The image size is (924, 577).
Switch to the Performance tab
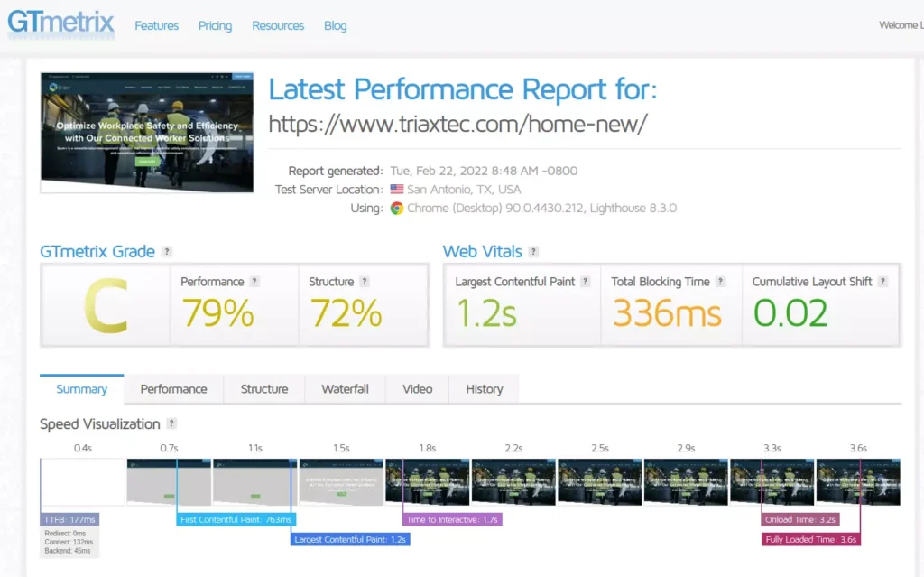pyautogui.click(x=174, y=389)
